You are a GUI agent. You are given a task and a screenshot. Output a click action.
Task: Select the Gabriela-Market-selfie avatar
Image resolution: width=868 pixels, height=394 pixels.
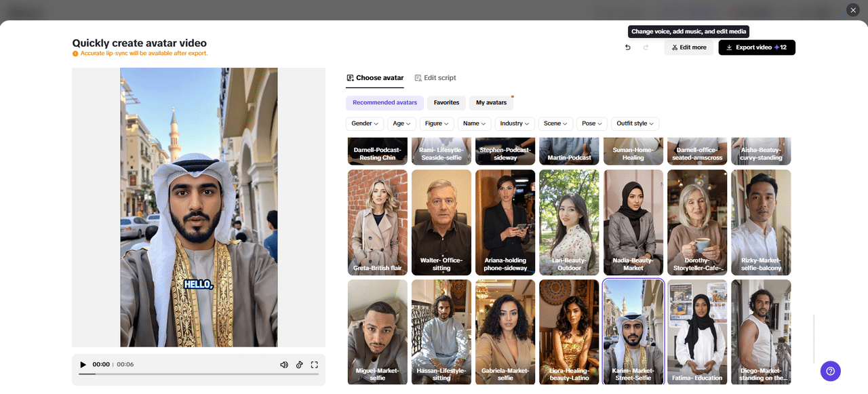click(505, 332)
